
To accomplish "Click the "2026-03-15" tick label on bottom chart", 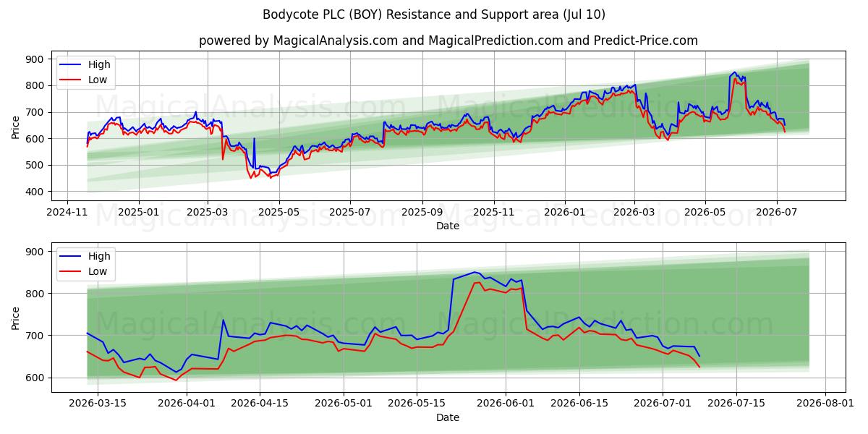I will tap(98, 404).
